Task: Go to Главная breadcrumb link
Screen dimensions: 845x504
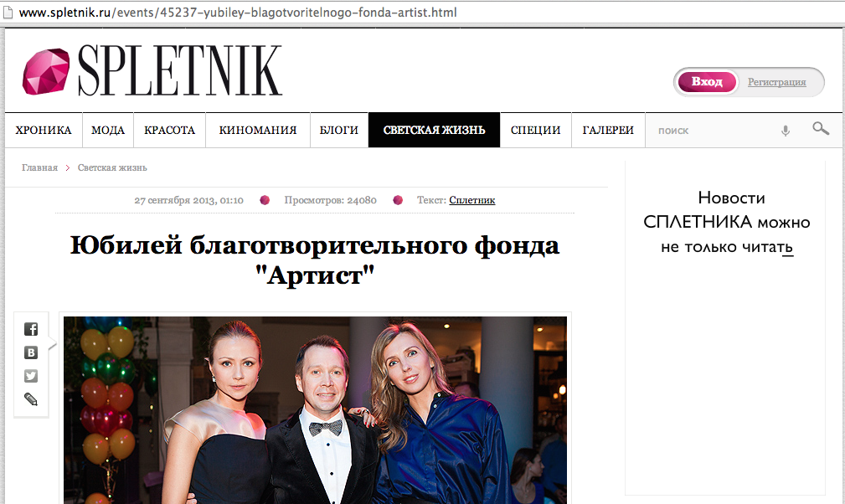Action: click(39, 167)
